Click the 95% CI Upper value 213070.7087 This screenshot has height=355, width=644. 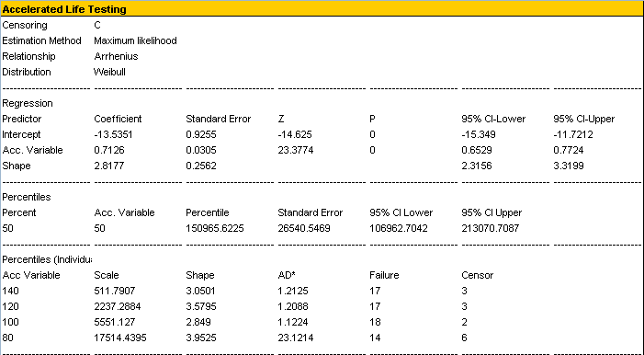(491, 228)
